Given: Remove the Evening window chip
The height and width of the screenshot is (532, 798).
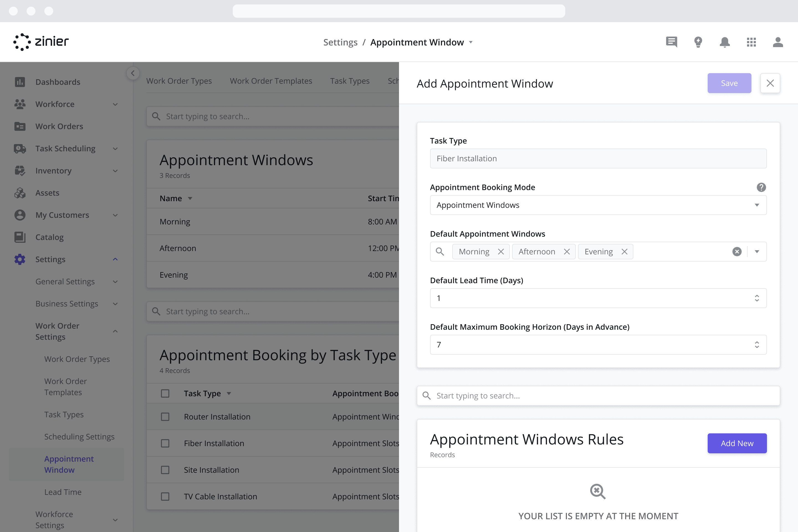Looking at the screenshot, I should pyautogui.click(x=624, y=251).
